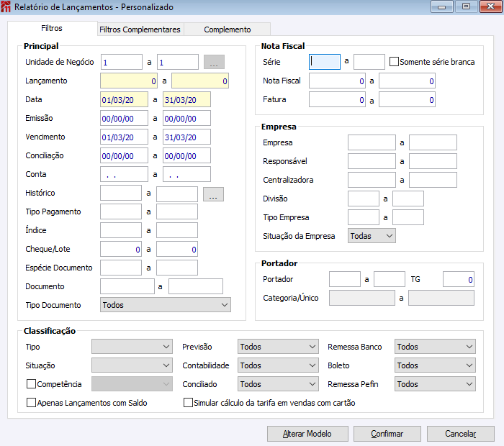Screen dimensions: 504x446
Task: Open the Remessa Banco dropdown
Action: click(x=435, y=347)
